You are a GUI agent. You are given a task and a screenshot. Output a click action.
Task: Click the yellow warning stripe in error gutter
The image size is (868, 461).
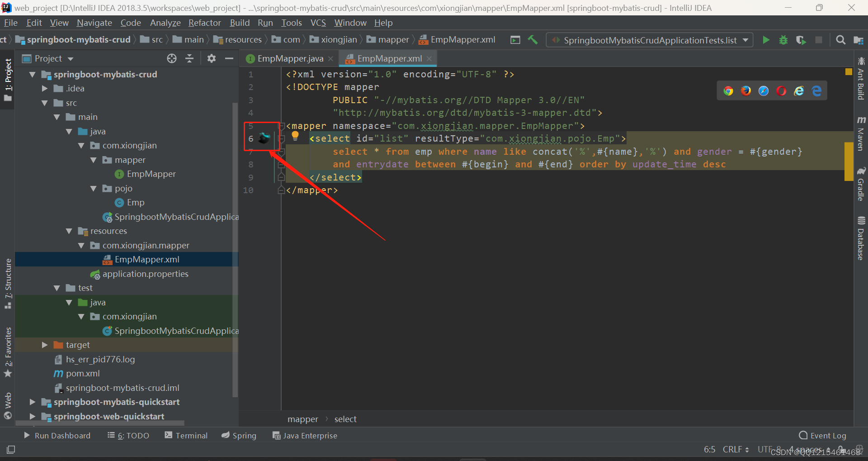tap(849, 162)
